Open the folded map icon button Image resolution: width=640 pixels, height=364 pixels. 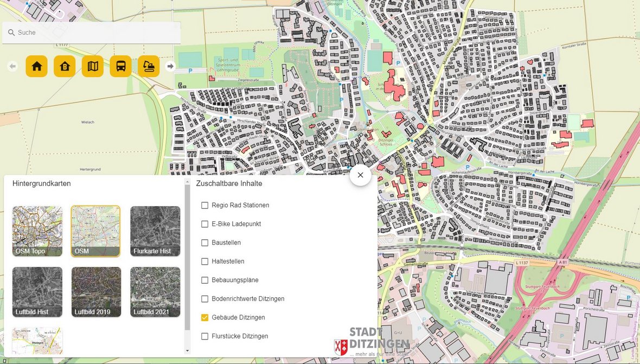pos(93,66)
